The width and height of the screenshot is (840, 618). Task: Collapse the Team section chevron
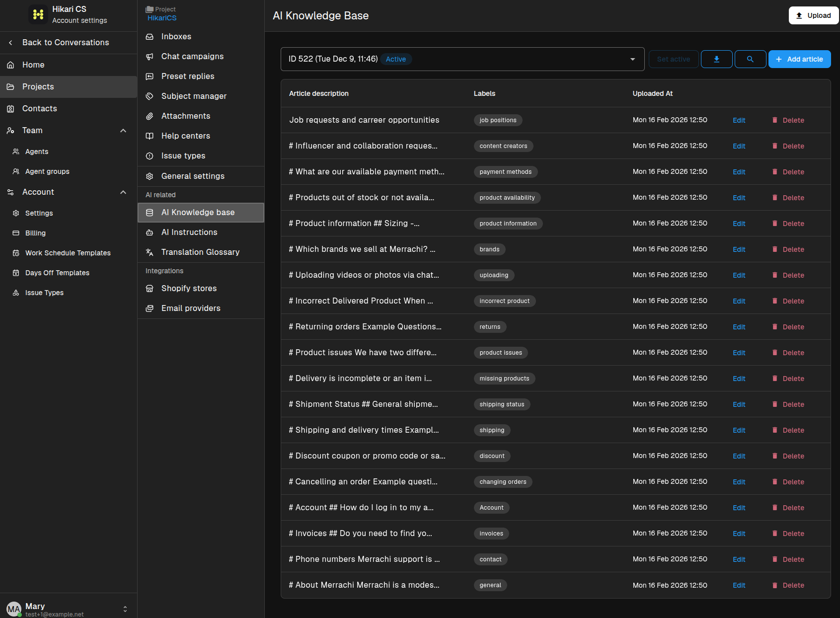pos(123,131)
